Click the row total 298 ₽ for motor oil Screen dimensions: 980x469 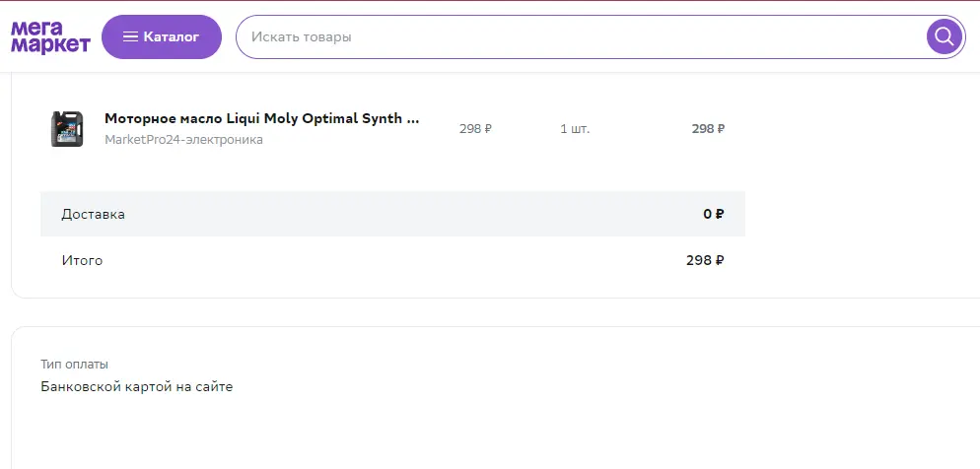[708, 129]
